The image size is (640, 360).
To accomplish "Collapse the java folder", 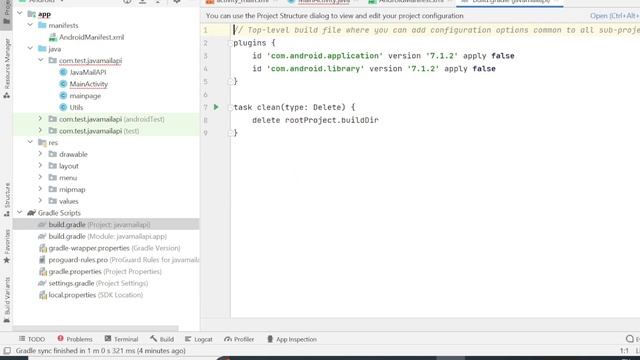I will click(x=30, y=48).
